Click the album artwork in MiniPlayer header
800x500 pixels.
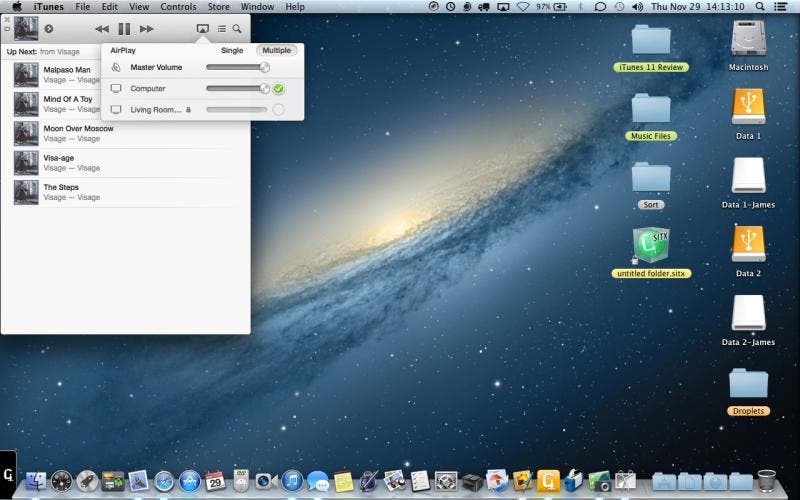(x=26, y=29)
